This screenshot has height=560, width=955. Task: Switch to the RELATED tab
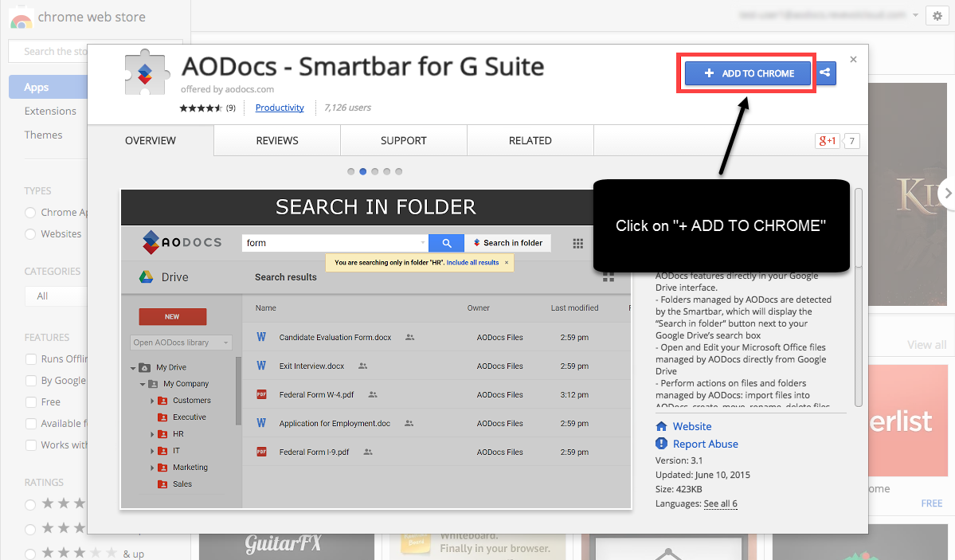pos(530,141)
